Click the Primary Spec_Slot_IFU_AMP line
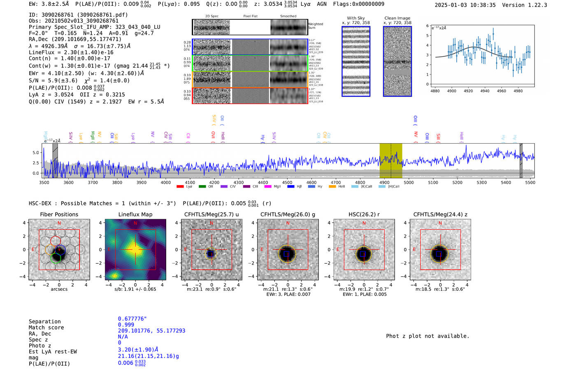 (95, 27)
